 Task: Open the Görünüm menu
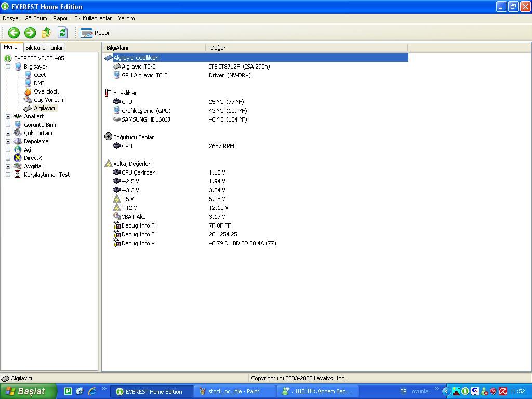coord(36,18)
